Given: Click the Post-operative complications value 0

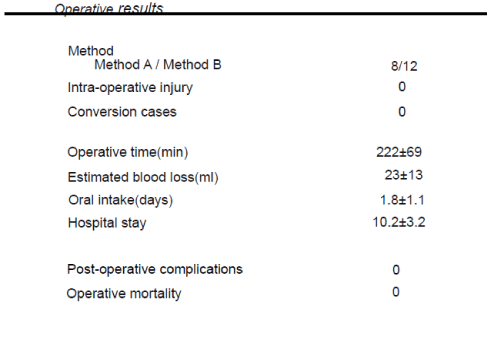Looking at the screenshot, I should [x=396, y=270].
